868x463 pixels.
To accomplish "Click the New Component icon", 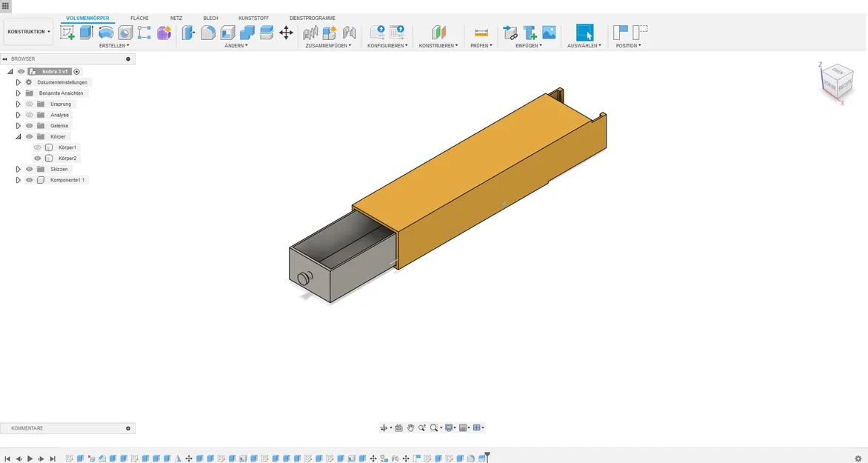I will pos(330,33).
